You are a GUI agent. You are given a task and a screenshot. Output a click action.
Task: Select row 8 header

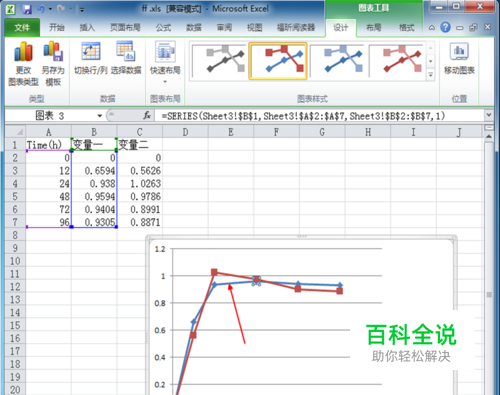pyautogui.click(x=15, y=235)
